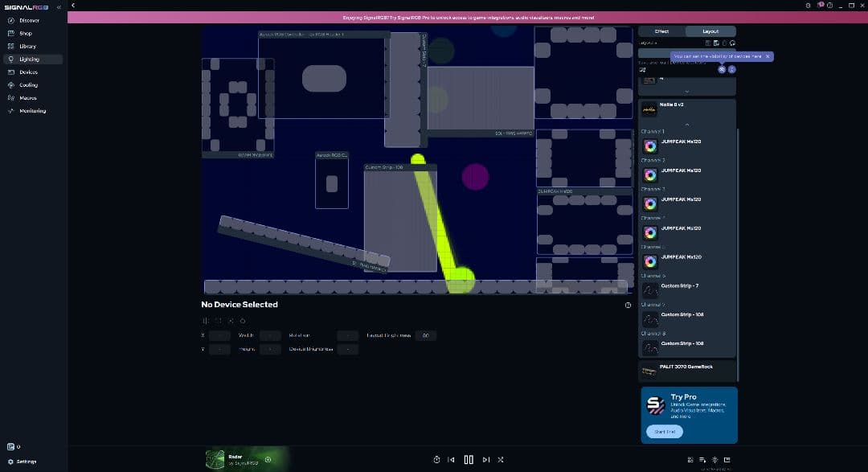868x472 pixels.
Task: Open the Discover page in sidebar
Action: (29, 20)
